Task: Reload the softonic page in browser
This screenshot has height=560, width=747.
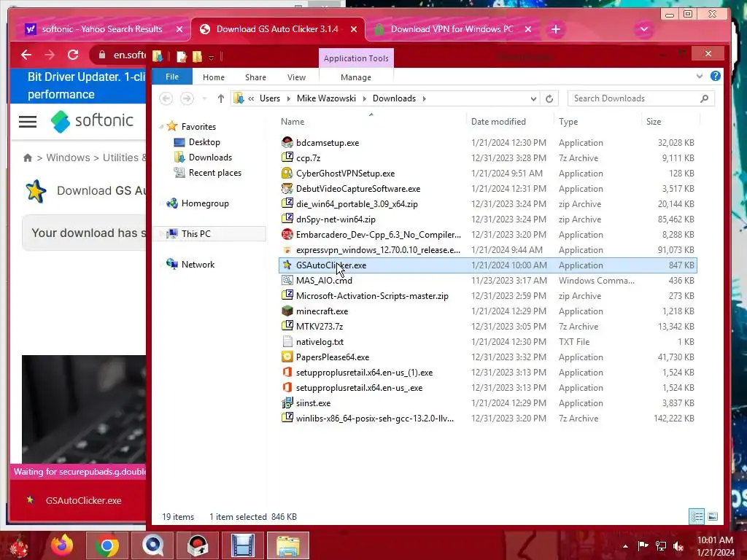Action: (72, 55)
